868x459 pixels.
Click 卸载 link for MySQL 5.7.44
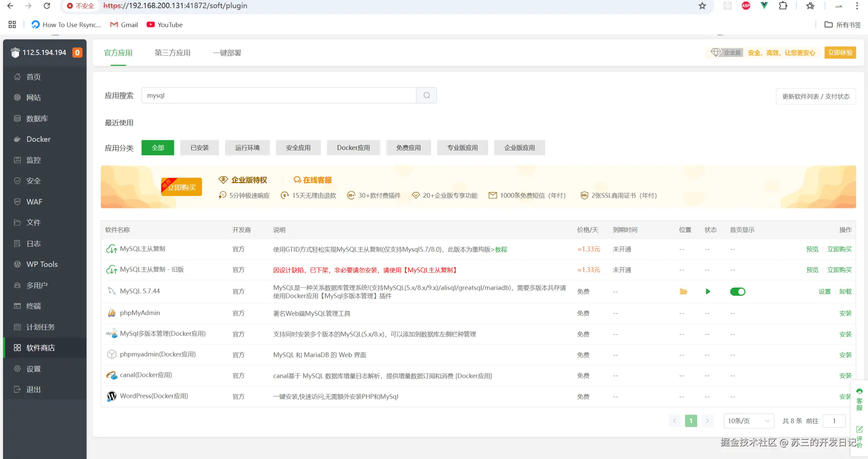tap(845, 292)
